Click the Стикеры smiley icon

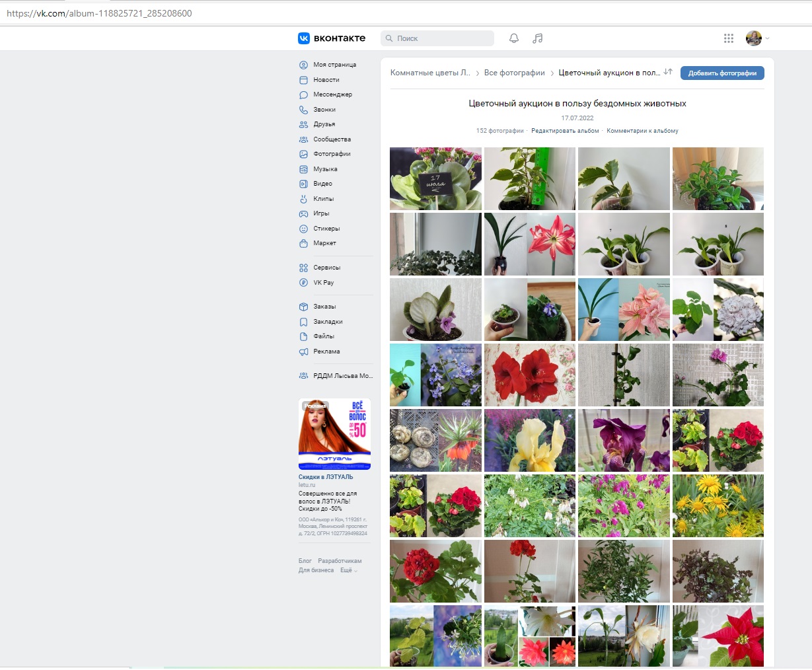pyautogui.click(x=304, y=229)
